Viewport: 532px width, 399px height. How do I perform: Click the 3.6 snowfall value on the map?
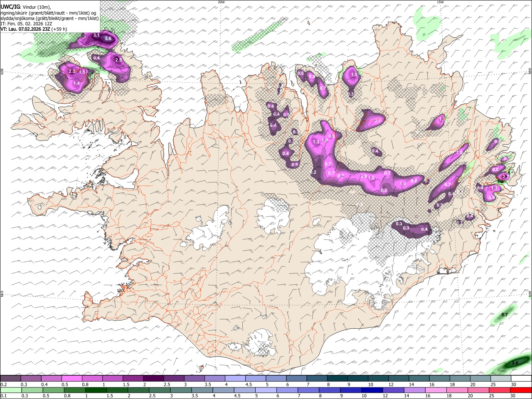108,39
